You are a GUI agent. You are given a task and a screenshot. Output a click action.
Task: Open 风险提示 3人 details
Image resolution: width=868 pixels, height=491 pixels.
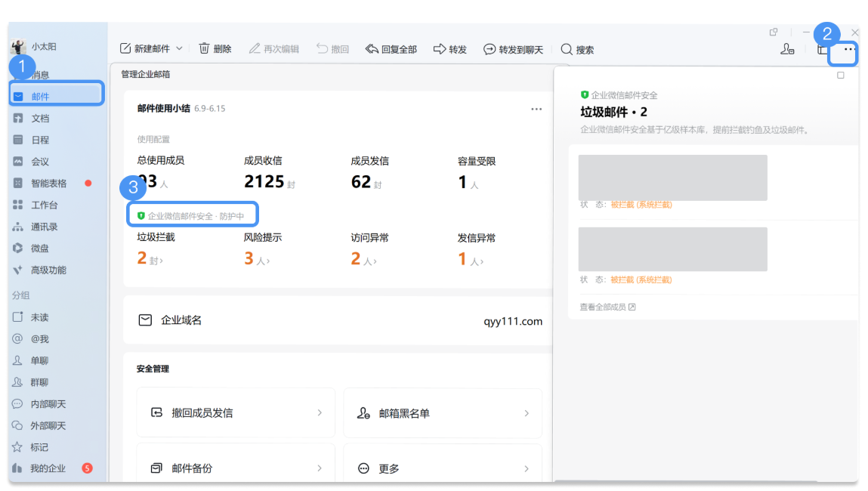click(257, 258)
